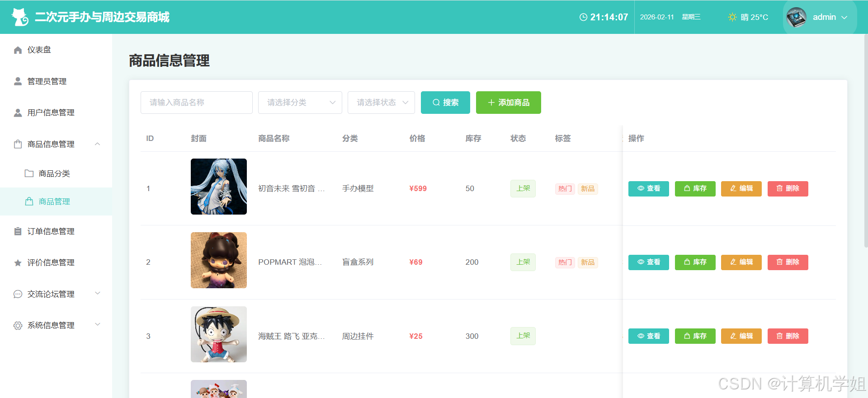The height and width of the screenshot is (398, 868).
Task: Edit the POPMART product with 编辑
Action: pyautogui.click(x=741, y=262)
